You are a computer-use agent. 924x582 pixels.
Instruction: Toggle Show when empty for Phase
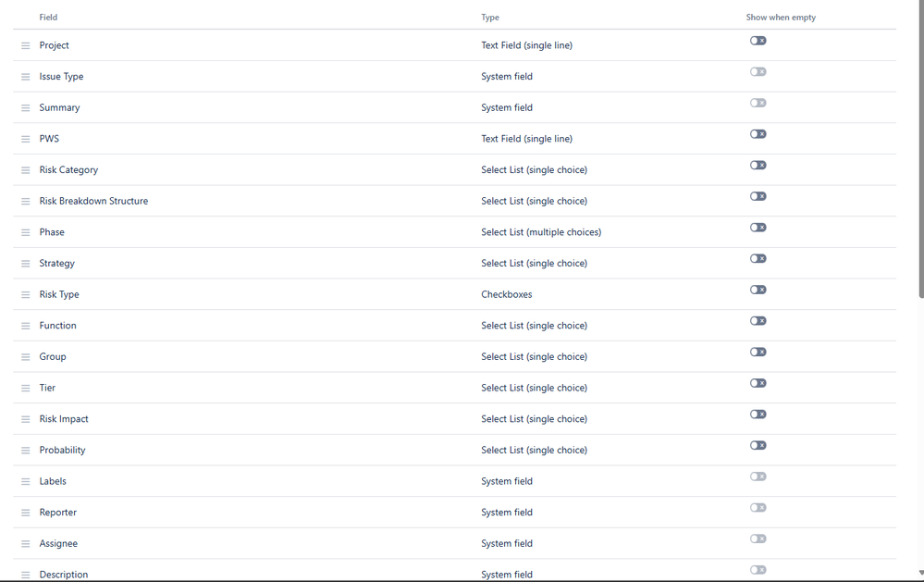pyautogui.click(x=758, y=227)
